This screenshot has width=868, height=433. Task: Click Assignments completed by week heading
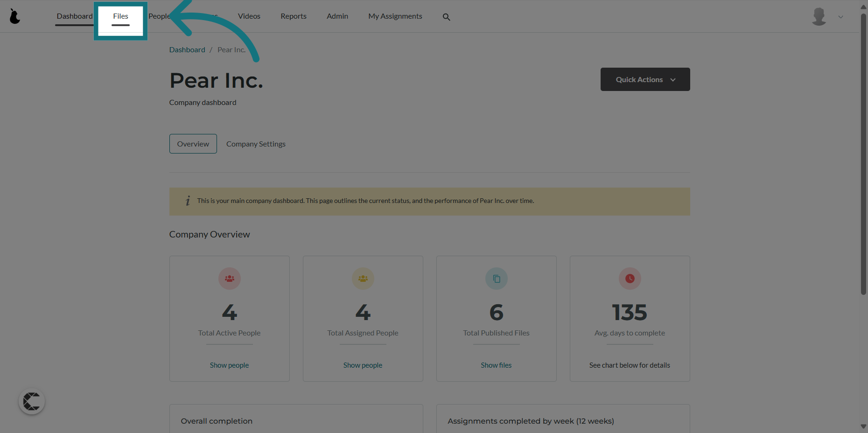(531, 421)
